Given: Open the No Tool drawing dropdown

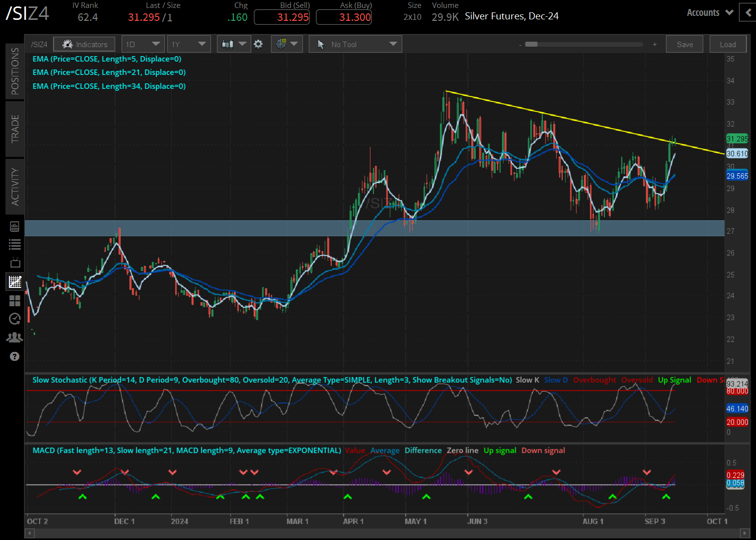Looking at the screenshot, I should coord(355,44).
